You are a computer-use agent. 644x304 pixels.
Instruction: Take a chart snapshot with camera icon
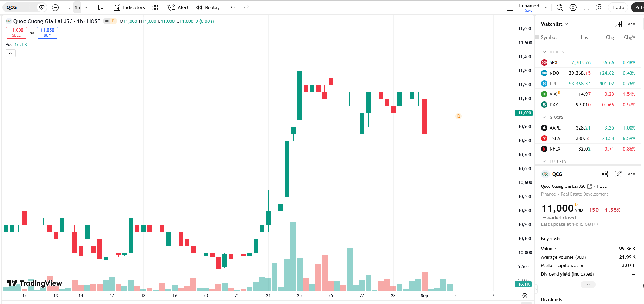pos(600,7)
